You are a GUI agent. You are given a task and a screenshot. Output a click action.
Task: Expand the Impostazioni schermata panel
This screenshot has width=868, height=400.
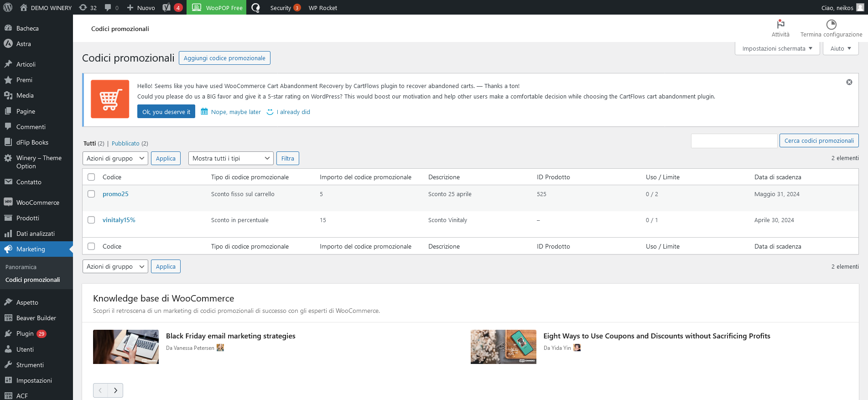click(x=777, y=48)
